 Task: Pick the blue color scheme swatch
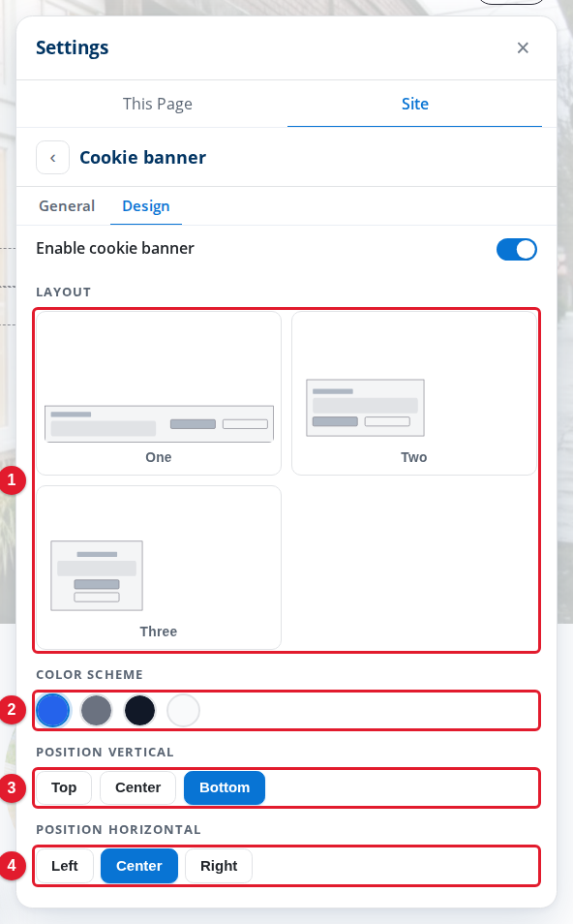[53, 710]
